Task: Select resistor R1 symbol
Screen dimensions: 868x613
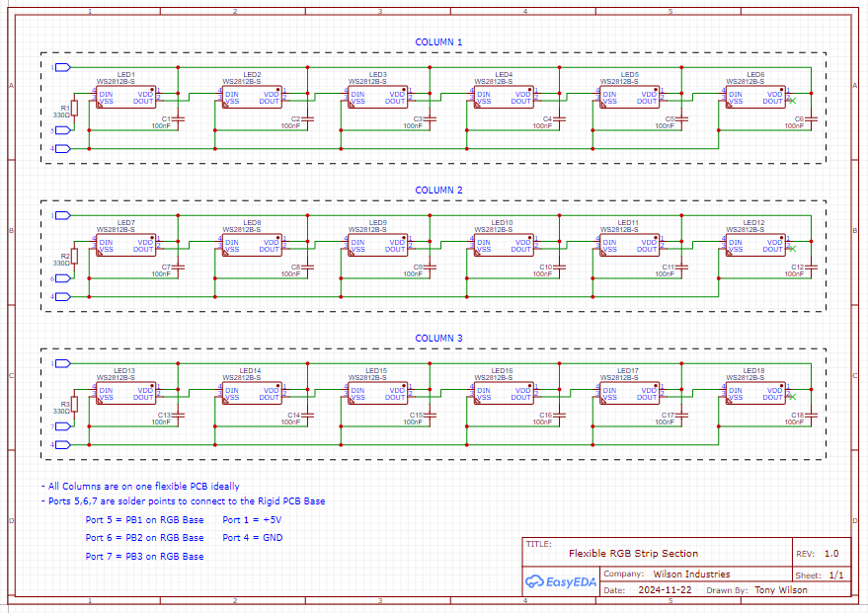Action: coord(74,108)
